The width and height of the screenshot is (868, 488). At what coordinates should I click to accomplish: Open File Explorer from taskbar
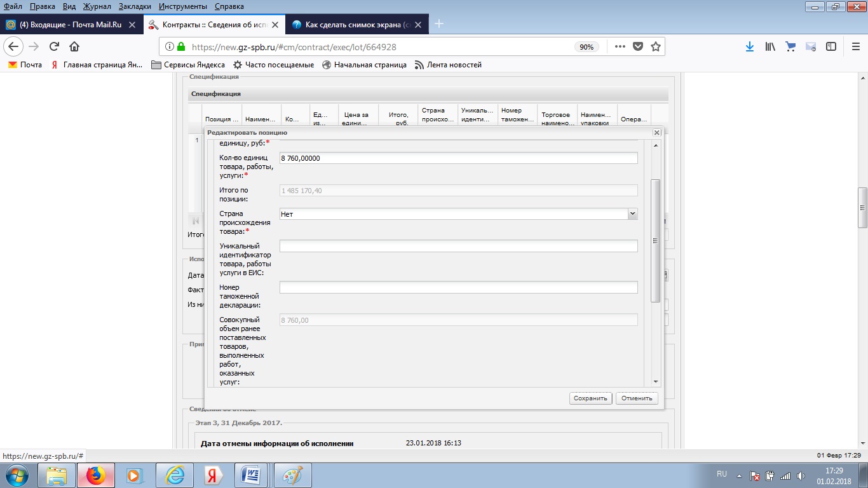click(x=57, y=475)
